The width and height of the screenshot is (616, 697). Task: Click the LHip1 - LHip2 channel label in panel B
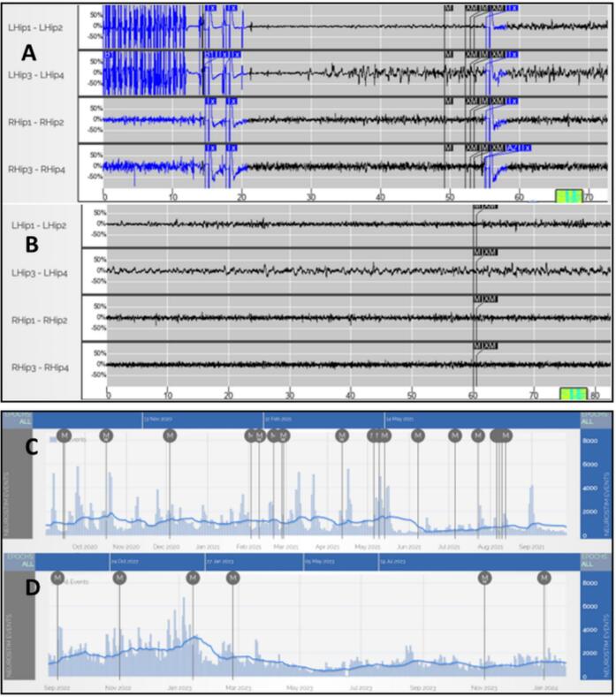(39, 225)
